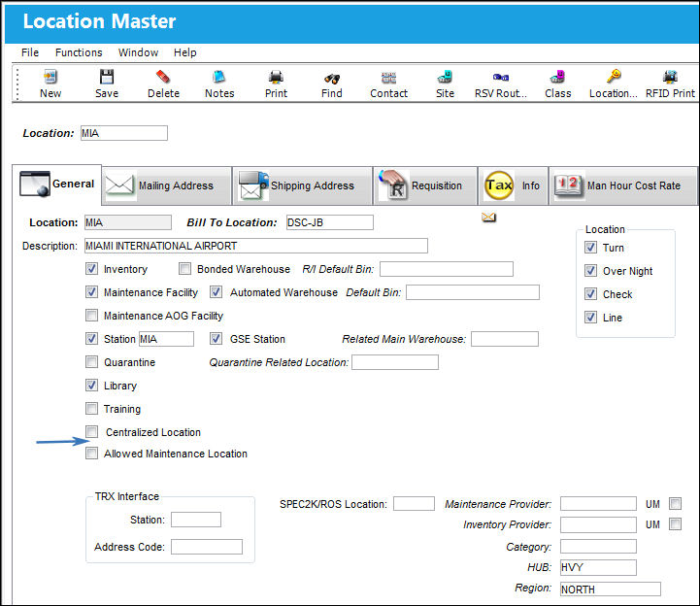
Task: Uncheck the GSE Station checkbox
Action: 216,339
